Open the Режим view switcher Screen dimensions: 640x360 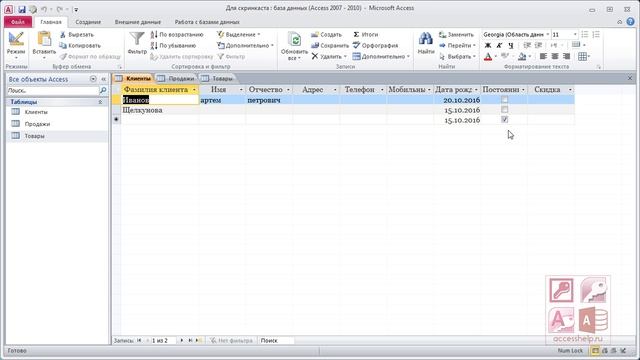pos(16,44)
